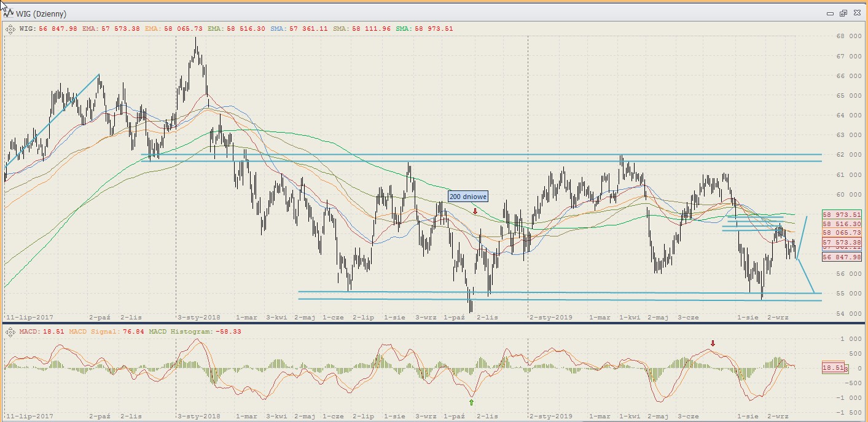Minimize the WIG chart window

pos(830,14)
